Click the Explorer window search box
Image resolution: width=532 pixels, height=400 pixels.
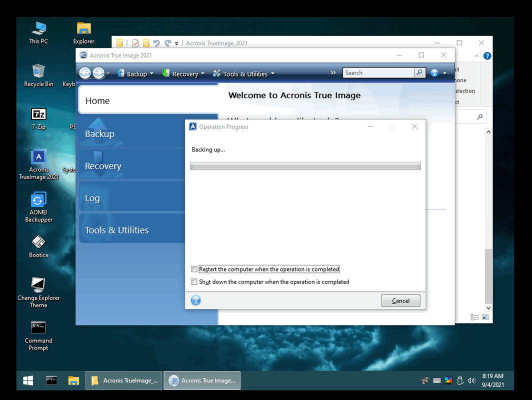coord(471,116)
